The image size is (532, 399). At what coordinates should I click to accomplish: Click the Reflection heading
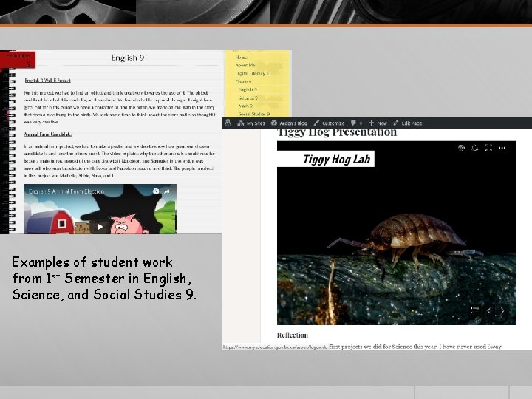293,335
